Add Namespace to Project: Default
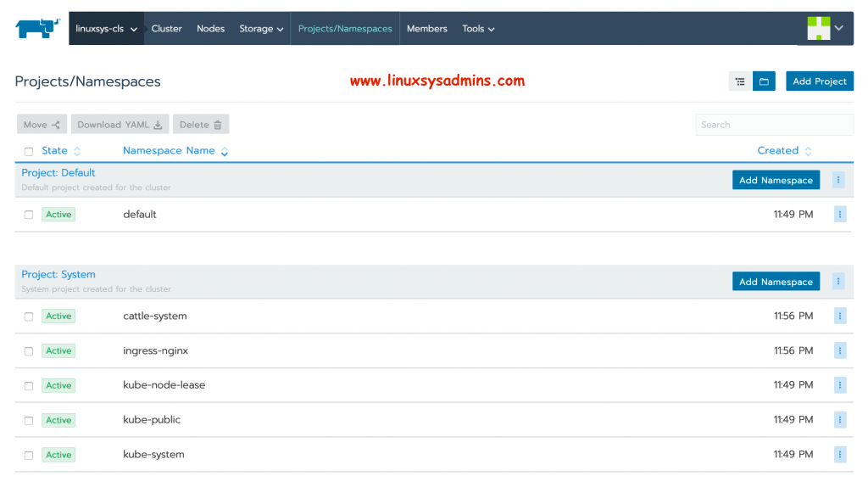Viewport: 868px width, 504px height. click(776, 180)
